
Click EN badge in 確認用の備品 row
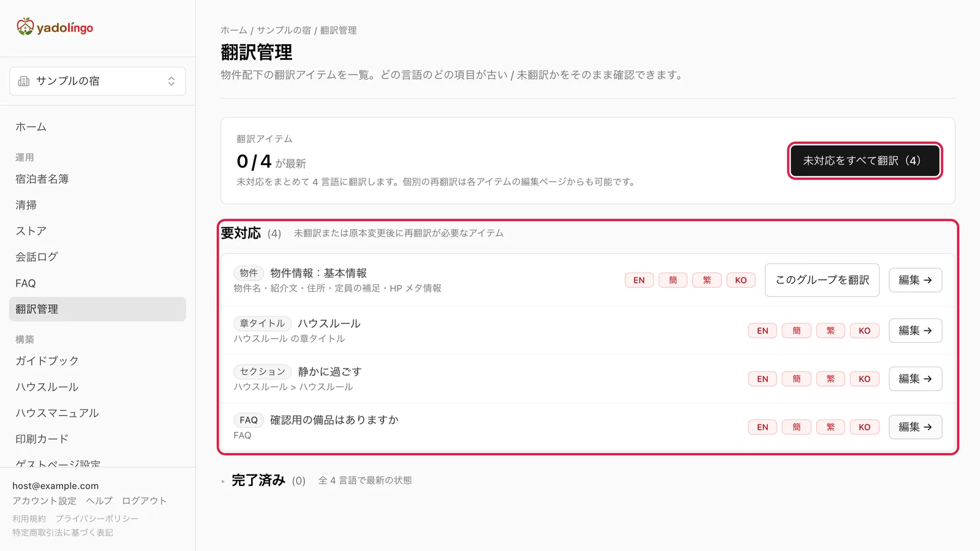(763, 427)
